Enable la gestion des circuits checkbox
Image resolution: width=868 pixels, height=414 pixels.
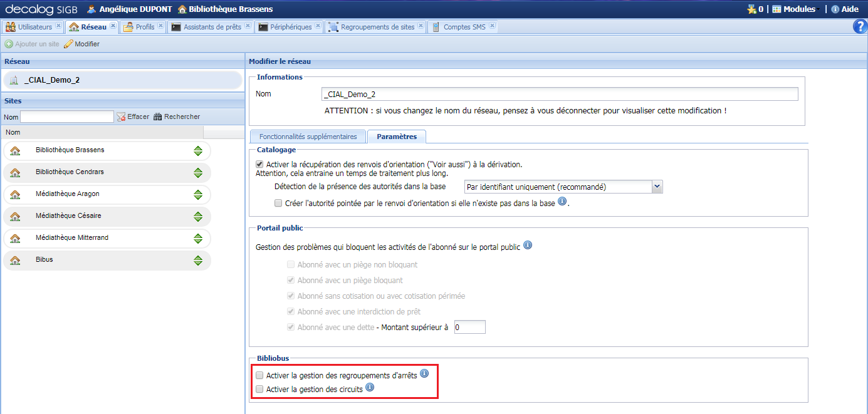click(x=259, y=390)
